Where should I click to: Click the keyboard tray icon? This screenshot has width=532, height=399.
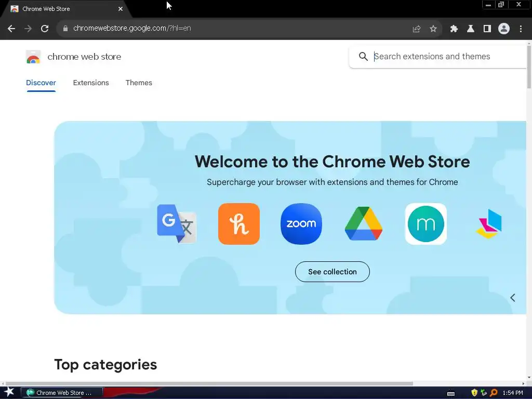(x=451, y=393)
